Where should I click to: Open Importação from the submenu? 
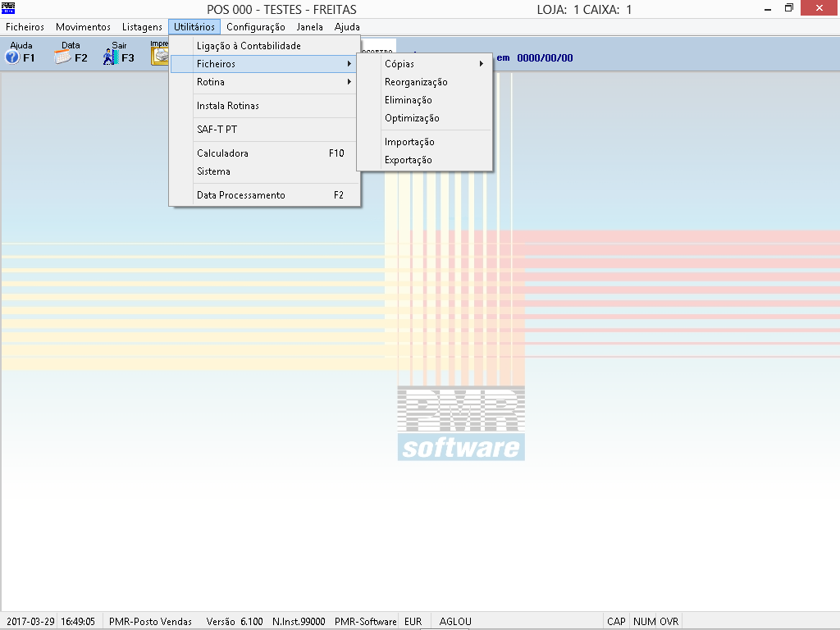[x=409, y=142]
